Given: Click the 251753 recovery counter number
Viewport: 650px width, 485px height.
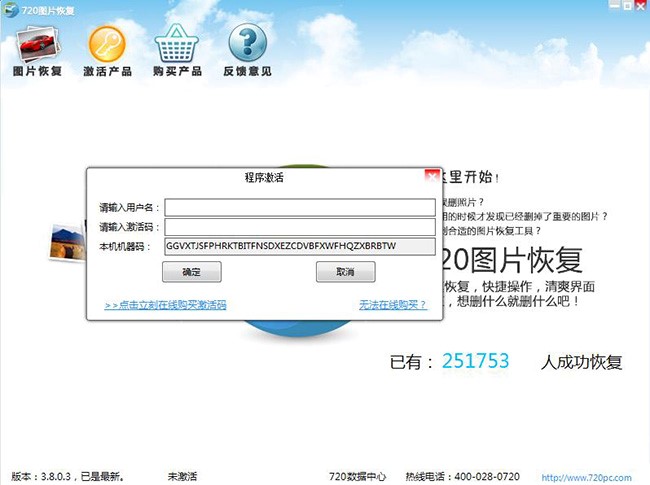Looking at the screenshot, I should tap(475, 361).
